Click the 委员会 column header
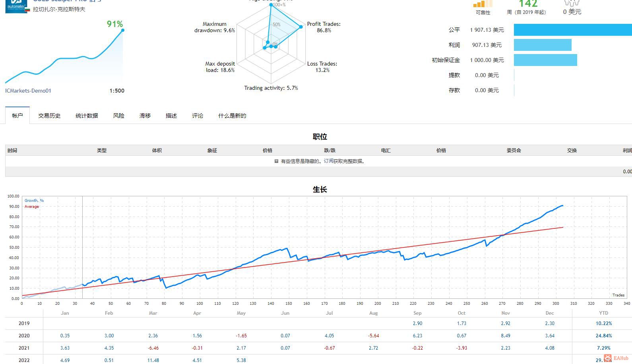 pyautogui.click(x=514, y=151)
